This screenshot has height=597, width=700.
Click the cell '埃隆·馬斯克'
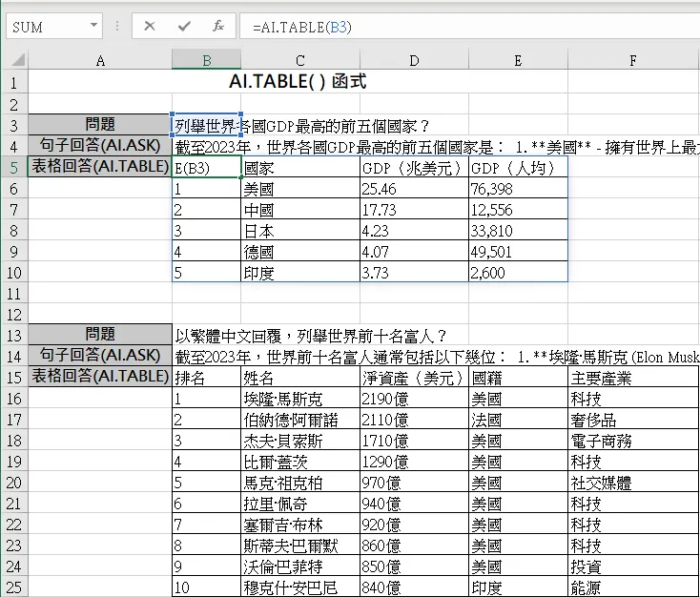coord(300,399)
